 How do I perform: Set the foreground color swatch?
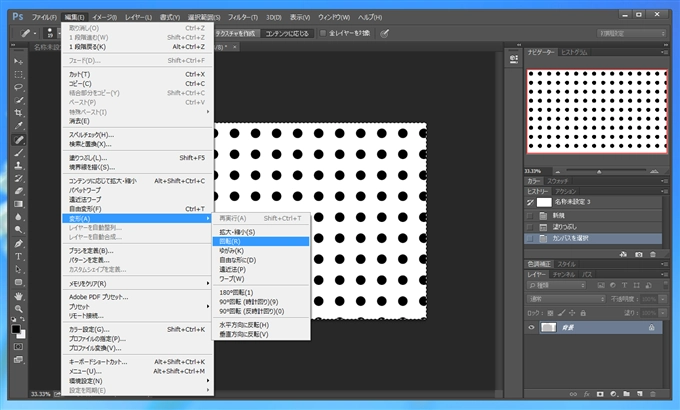[16, 329]
